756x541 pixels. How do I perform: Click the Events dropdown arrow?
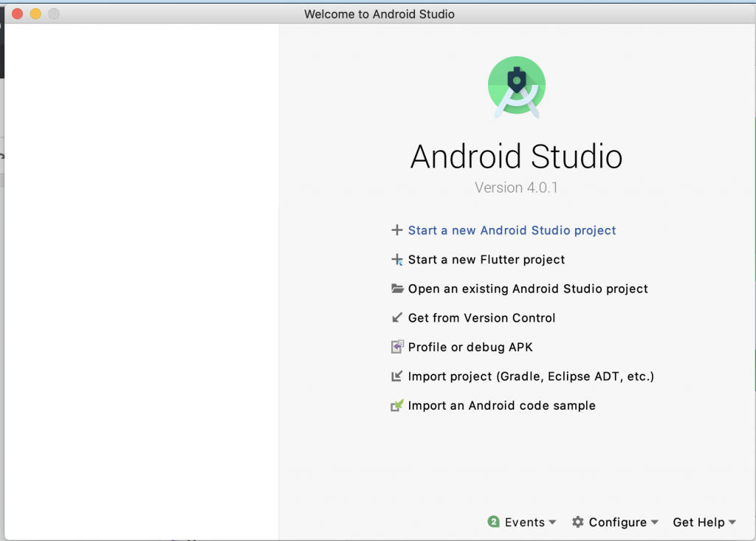[x=552, y=523]
